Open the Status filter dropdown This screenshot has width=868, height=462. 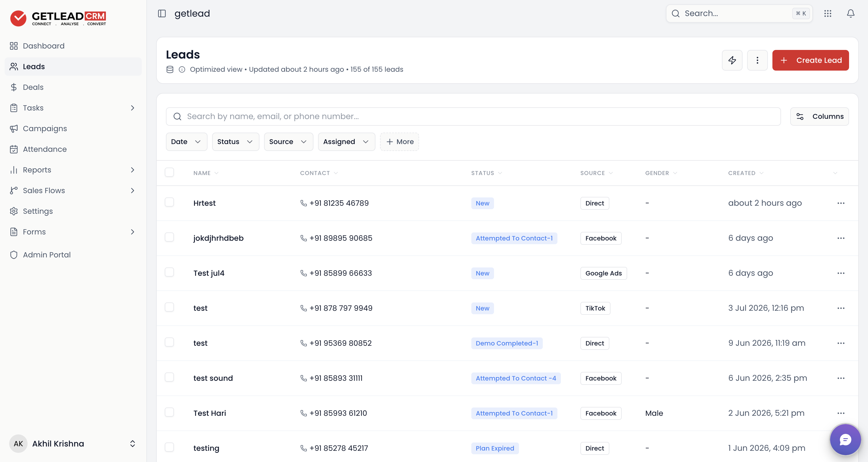point(236,142)
